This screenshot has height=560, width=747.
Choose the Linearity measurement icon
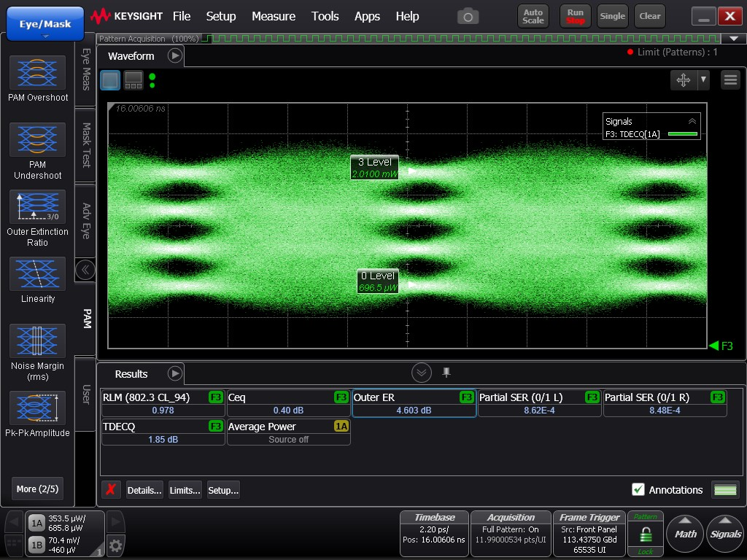tap(37, 274)
